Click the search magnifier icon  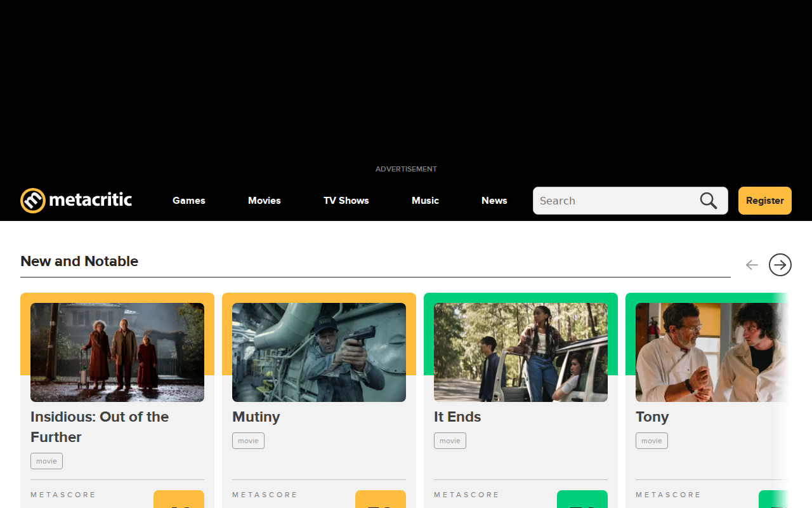click(709, 201)
